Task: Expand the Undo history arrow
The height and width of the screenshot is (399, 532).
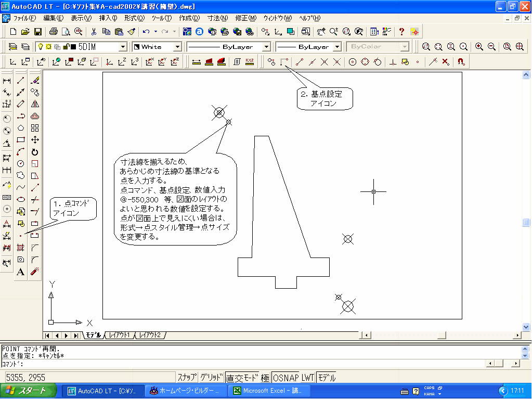Action: pos(155,32)
